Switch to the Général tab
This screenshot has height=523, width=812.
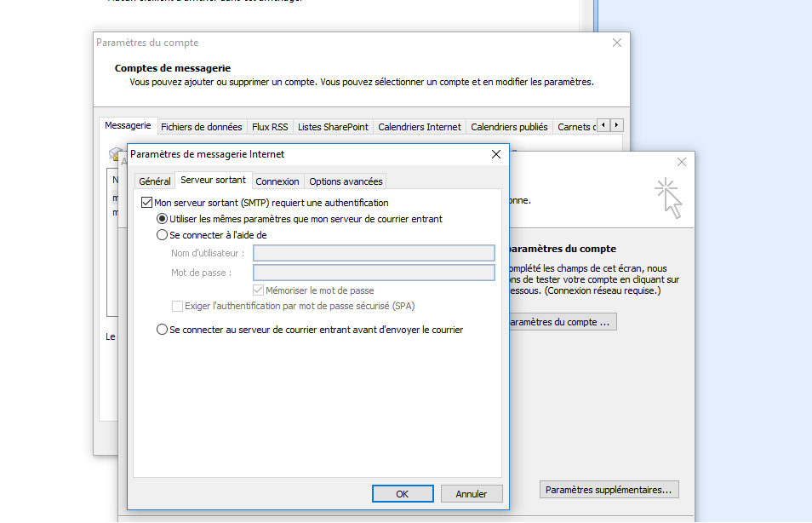coord(155,181)
